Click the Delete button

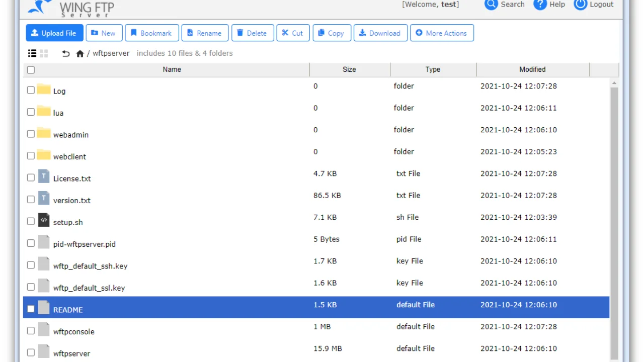coord(253,33)
